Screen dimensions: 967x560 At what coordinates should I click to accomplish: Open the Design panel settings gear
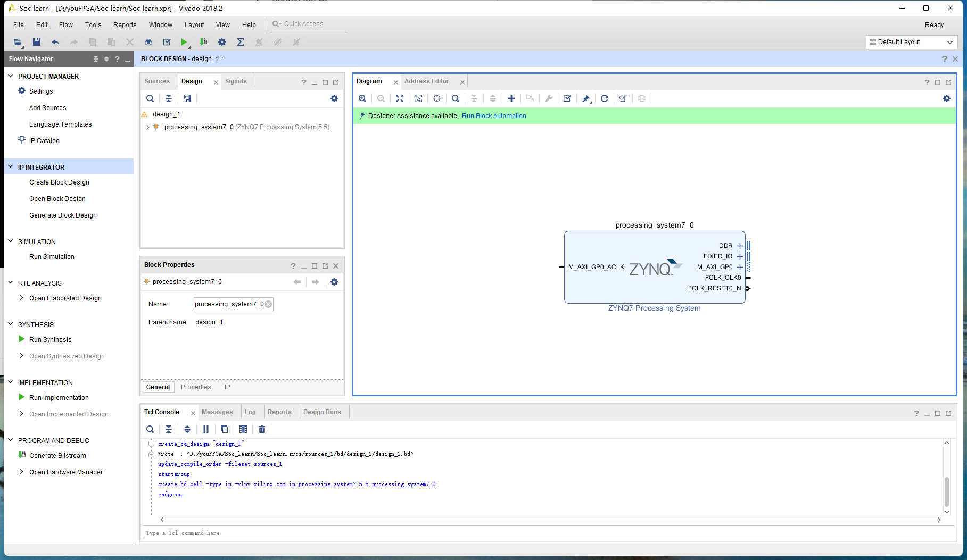pyautogui.click(x=334, y=98)
